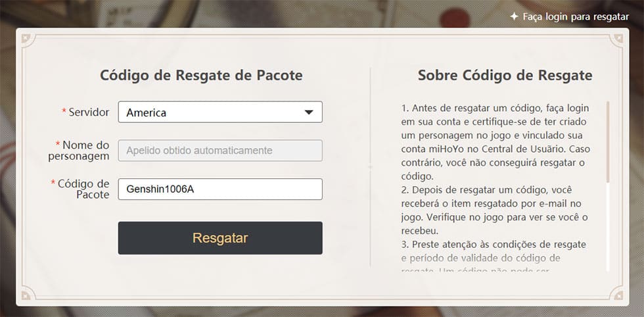Click the Nome do personagem field
Image resolution: width=644 pixels, height=317 pixels.
220,151
